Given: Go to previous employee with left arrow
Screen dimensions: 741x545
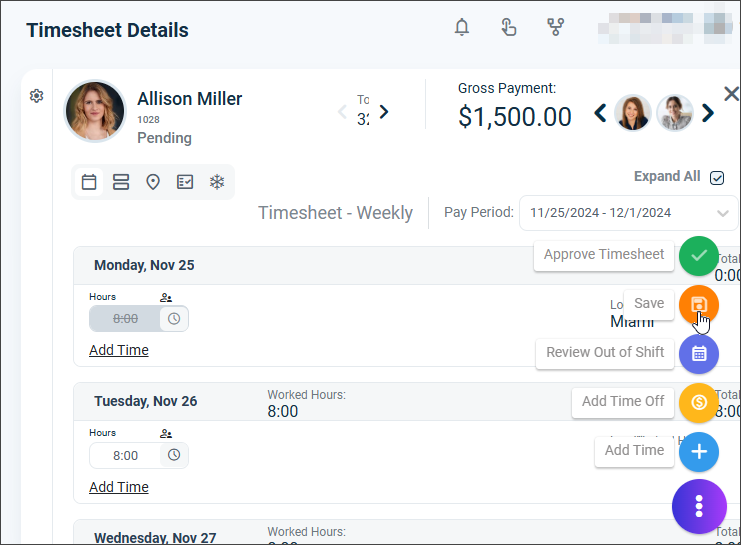Looking at the screenshot, I should (600, 113).
